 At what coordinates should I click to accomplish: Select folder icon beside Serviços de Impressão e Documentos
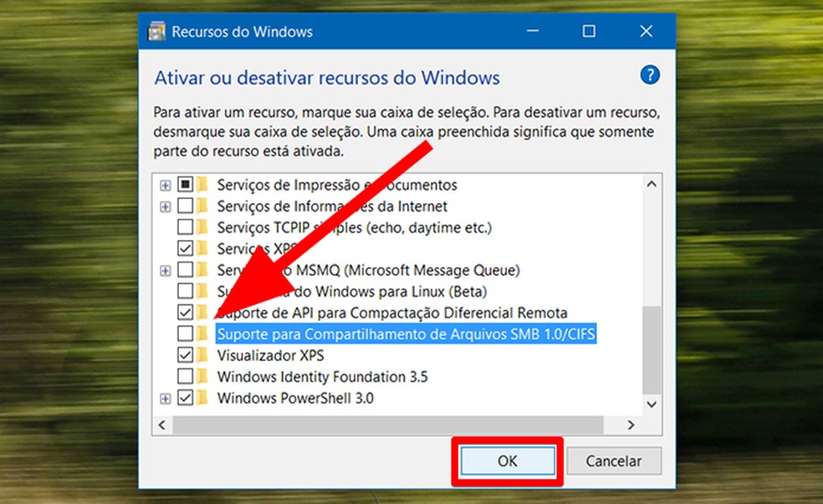202,185
